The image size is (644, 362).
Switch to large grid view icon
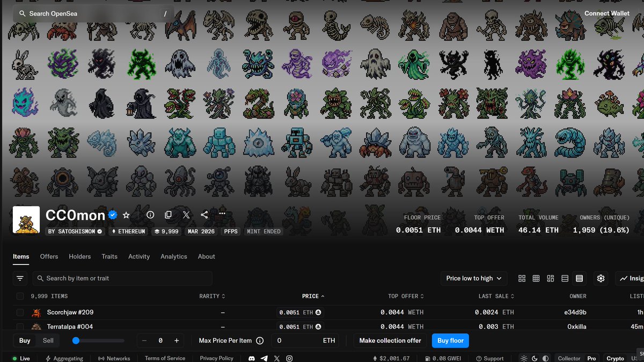(x=522, y=278)
